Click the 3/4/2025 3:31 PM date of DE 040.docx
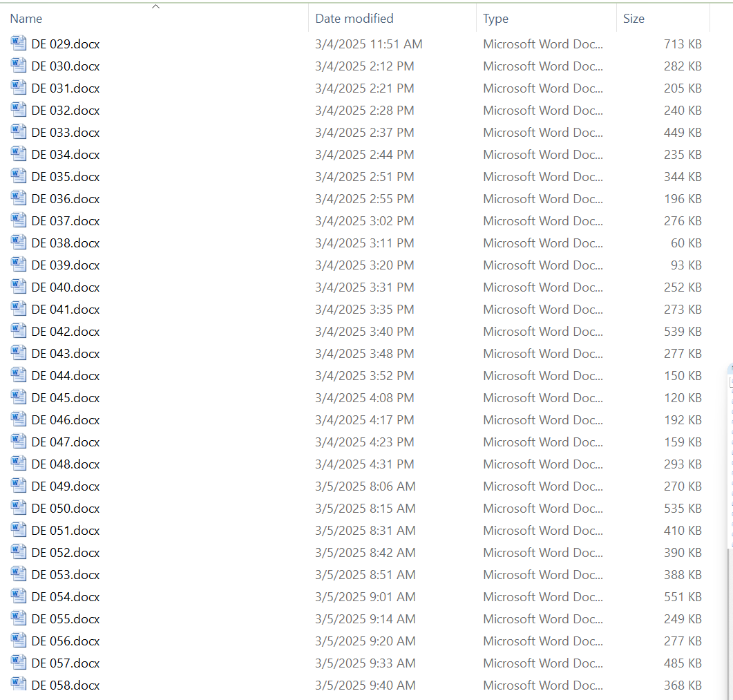 click(x=365, y=287)
